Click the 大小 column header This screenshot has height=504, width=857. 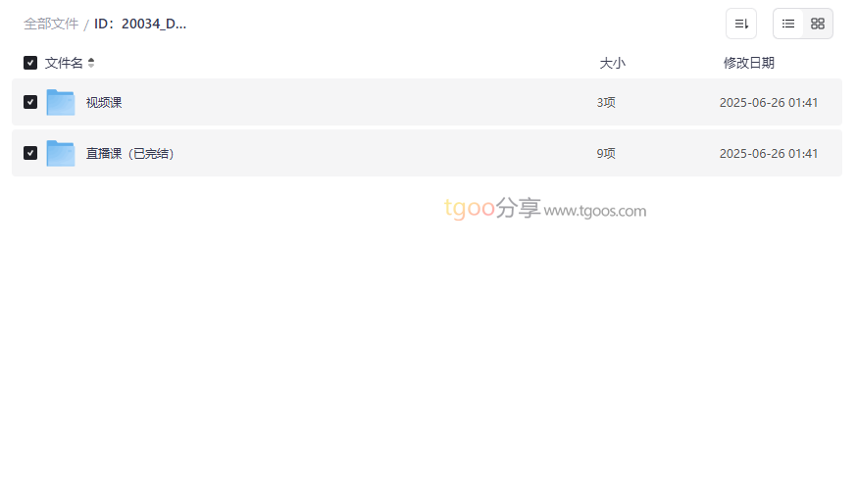click(612, 63)
